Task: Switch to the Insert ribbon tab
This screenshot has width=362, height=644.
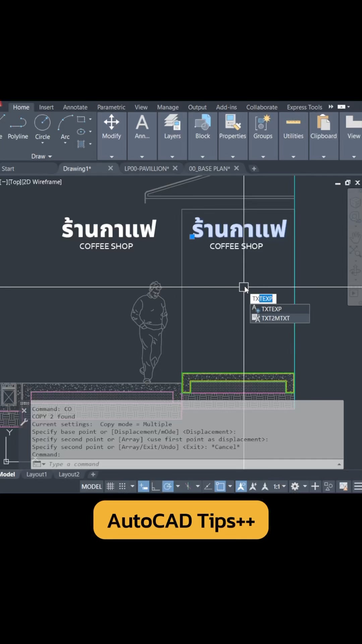Action: point(46,107)
